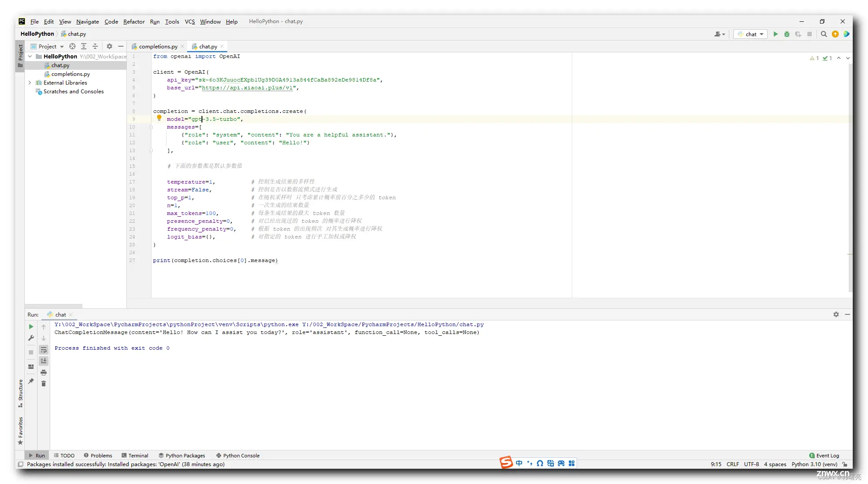
Task: Open the TODO tool window tab
Action: 64,456
